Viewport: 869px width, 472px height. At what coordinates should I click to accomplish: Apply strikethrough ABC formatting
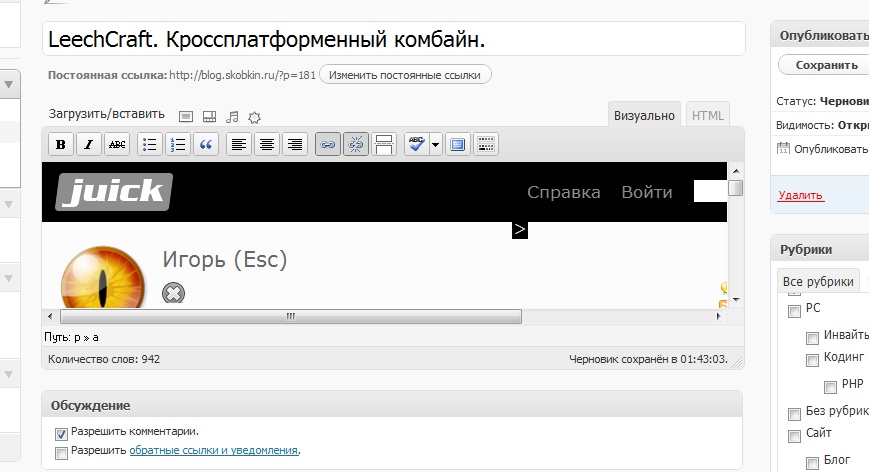[x=117, y=145]
